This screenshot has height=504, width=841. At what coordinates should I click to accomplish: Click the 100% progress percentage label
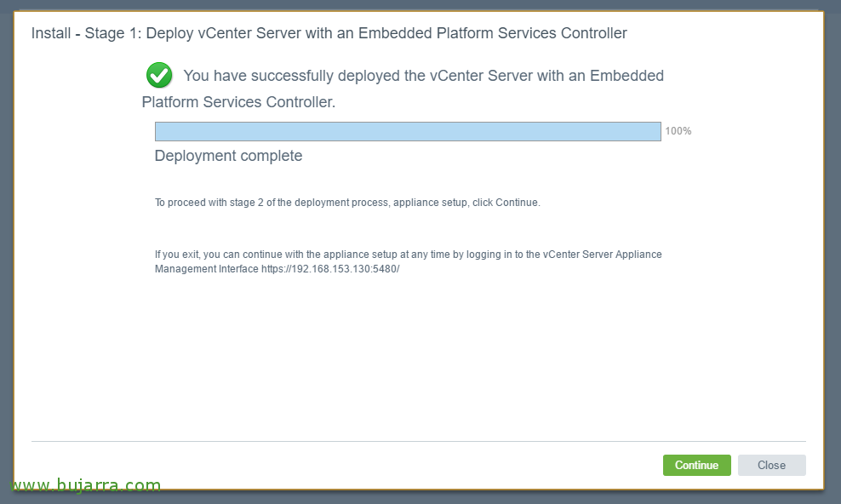(x=678, y=131)
